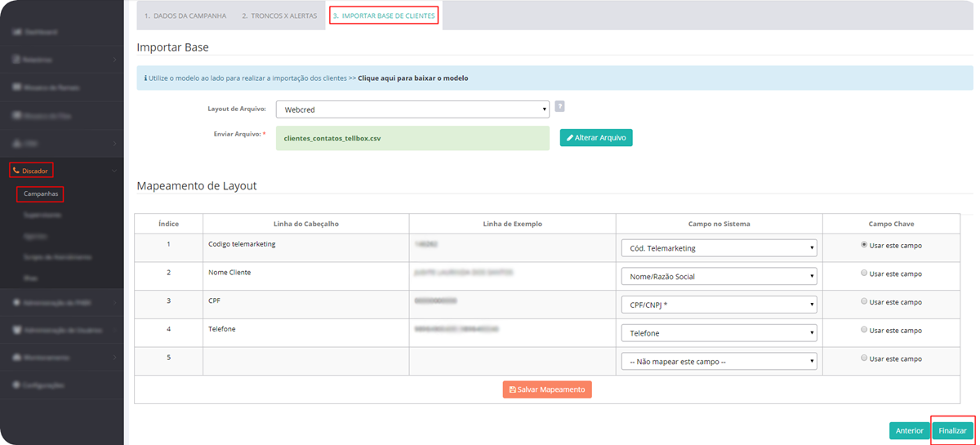980x445 pixels.
Task: Select Campanhas in the sidebar submenu
Action: (41, 194)
